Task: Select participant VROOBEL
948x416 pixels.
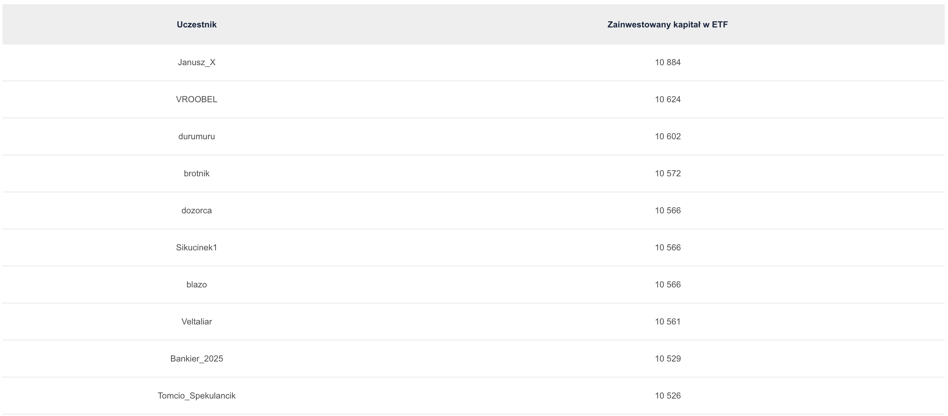Action: [x=196, y=99]
